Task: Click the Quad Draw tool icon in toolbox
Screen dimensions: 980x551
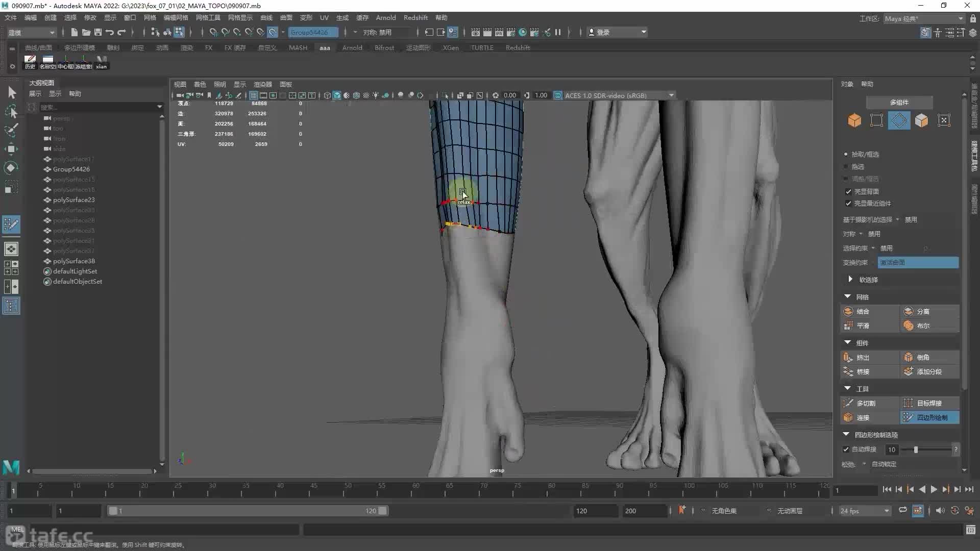Action: 11,224
